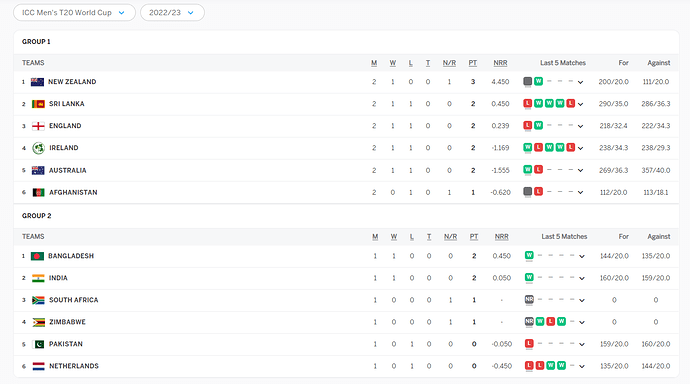Click the South Africa flag icon

coord(38,300)
